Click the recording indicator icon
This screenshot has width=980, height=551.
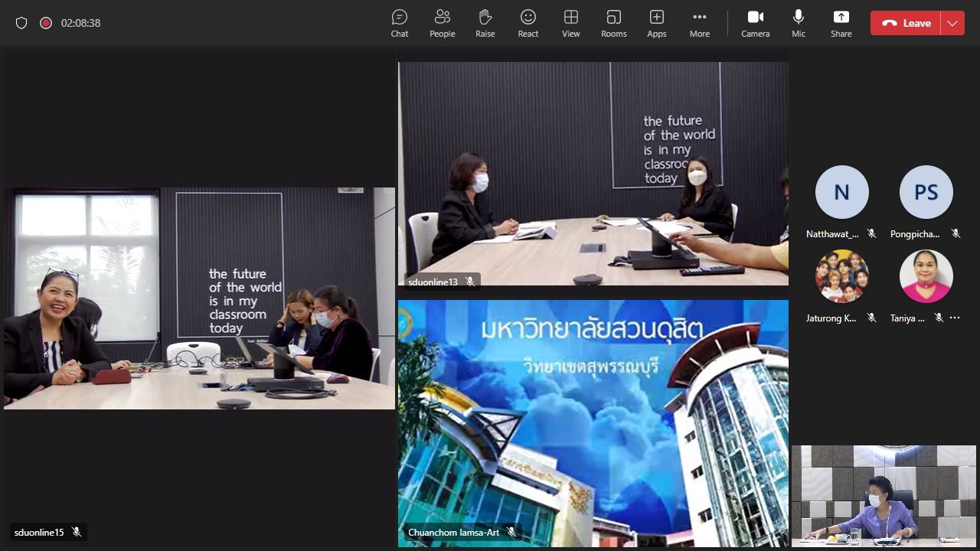point(46,23)
